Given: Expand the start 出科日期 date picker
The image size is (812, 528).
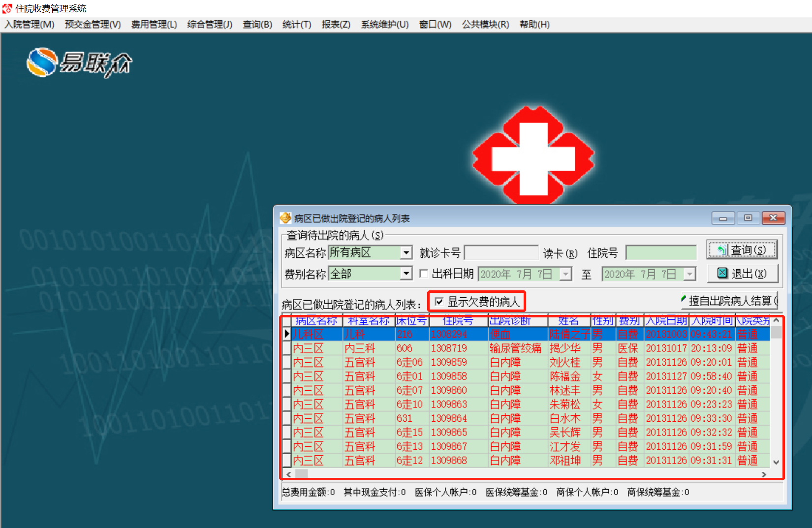Looking at the screenshot, I should (566, 274).
